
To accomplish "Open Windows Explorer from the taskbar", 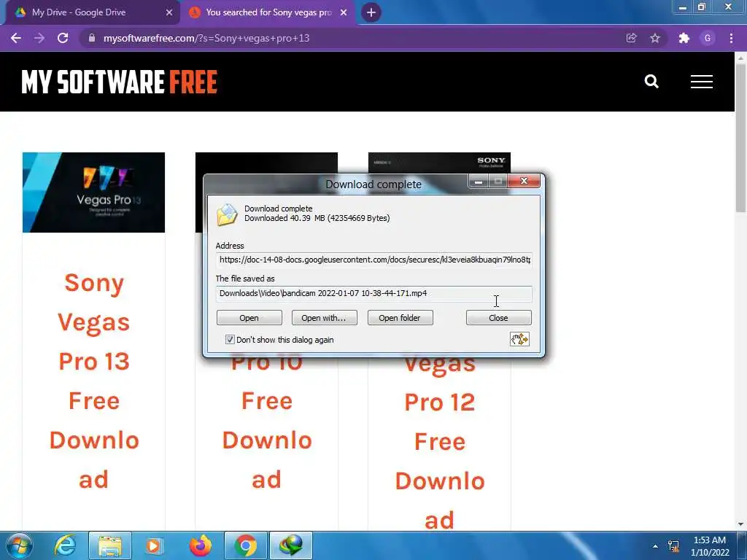I will [x=109, y=545].
